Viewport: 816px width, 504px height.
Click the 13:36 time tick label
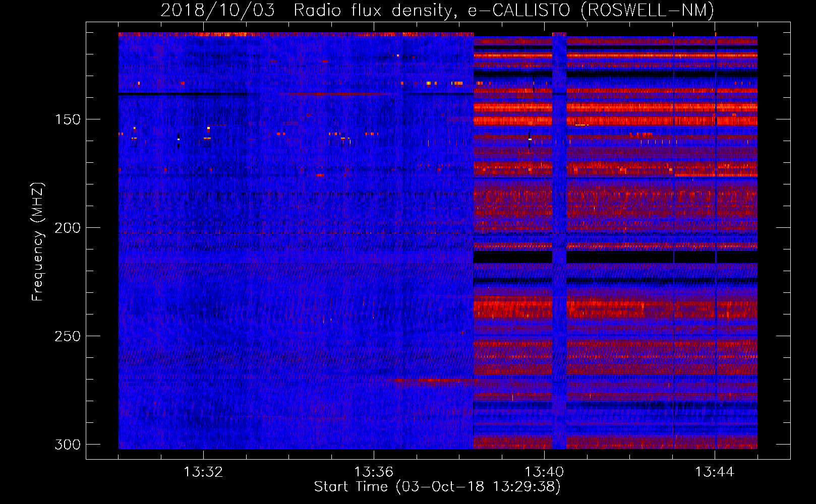(x=374, y=472)
